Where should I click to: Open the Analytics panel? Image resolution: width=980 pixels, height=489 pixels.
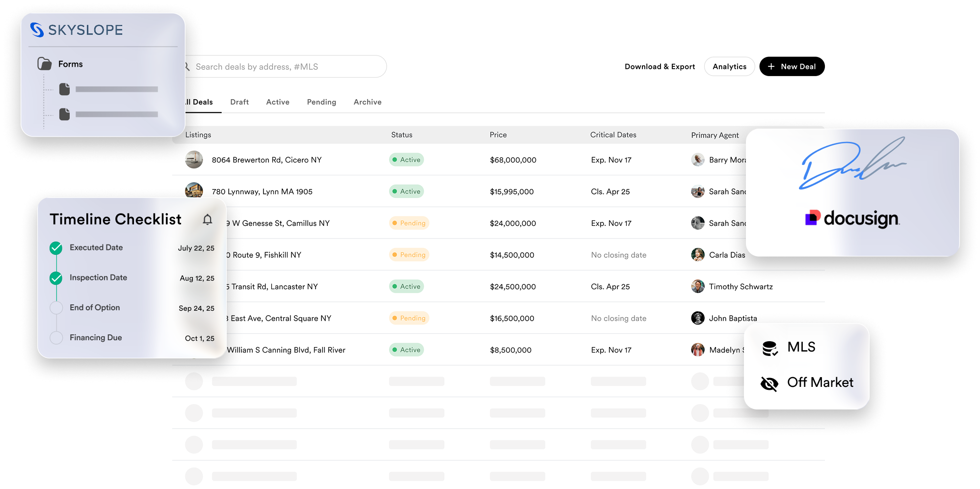pyautogui.click(x=729, y=66)
